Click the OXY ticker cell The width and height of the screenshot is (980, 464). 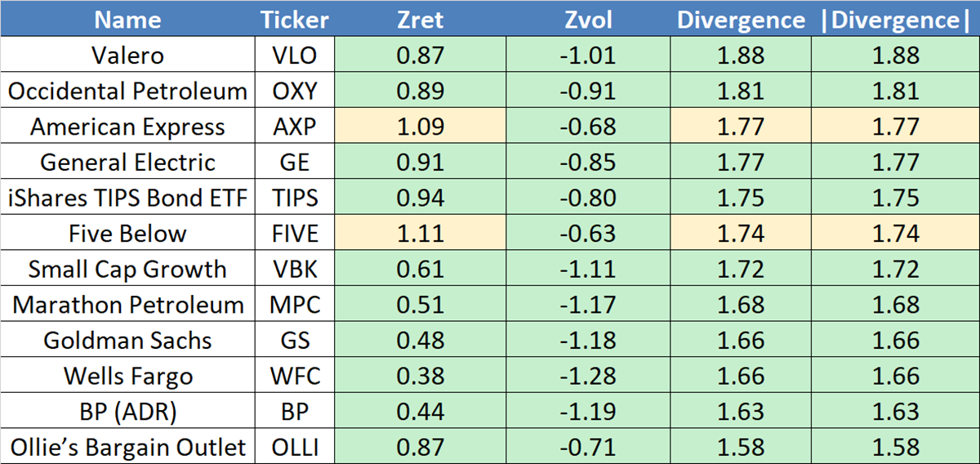[294, 91]
